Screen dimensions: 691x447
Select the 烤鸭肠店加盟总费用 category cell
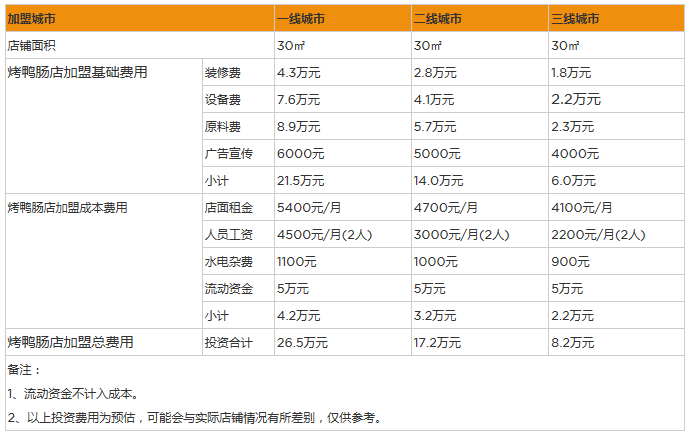click(x=71, y=343)
